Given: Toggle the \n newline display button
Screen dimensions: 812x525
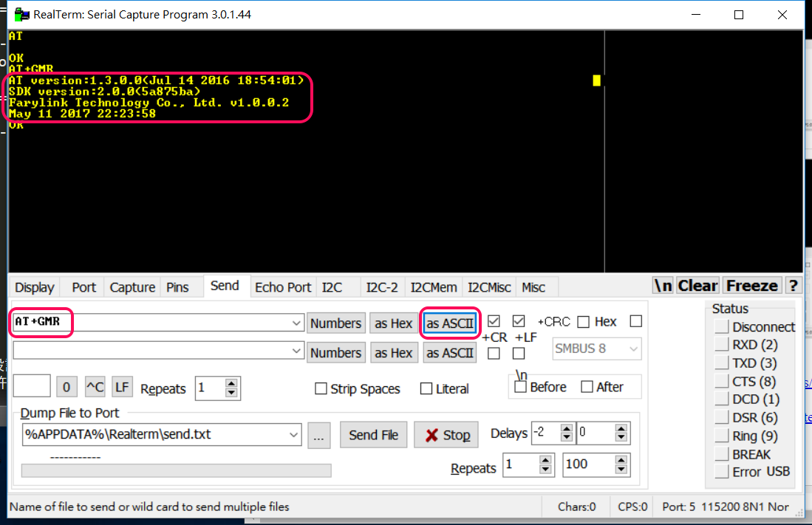Looking at the screenshot, I should (x=662, y=285).
